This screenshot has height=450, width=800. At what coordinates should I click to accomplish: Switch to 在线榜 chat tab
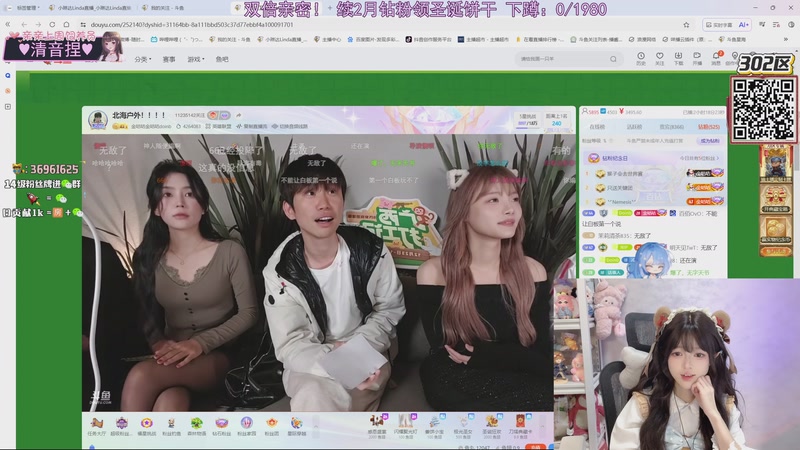point(597,127)
